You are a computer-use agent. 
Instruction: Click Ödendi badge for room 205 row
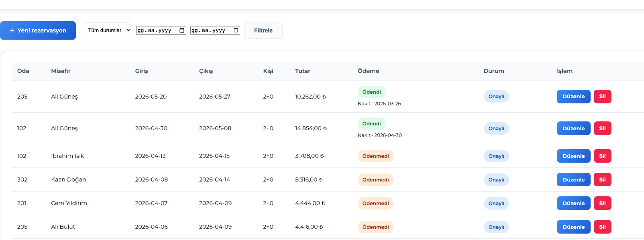point(371,92)
